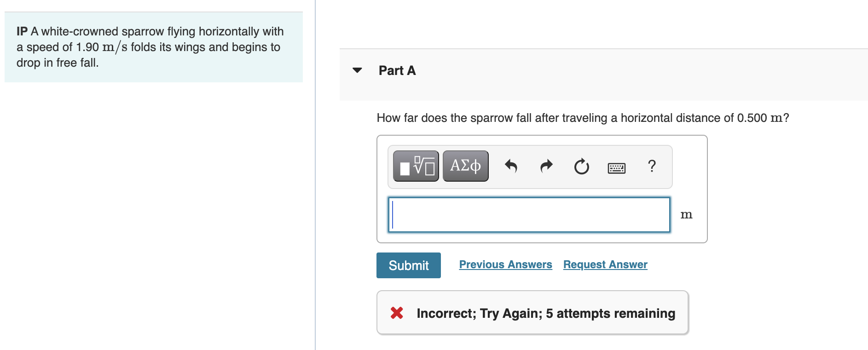Click the Request Answer link
Screen dimensions: 868x350
pos(605,264)
